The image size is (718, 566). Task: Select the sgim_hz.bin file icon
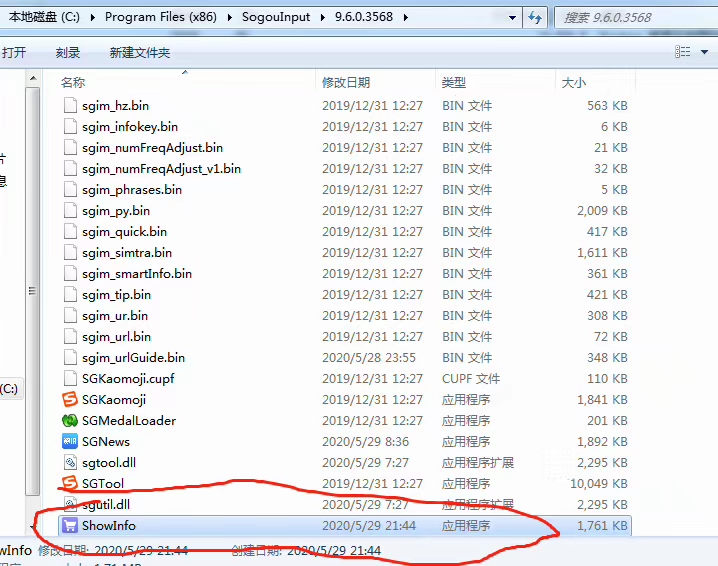(70, 106)
